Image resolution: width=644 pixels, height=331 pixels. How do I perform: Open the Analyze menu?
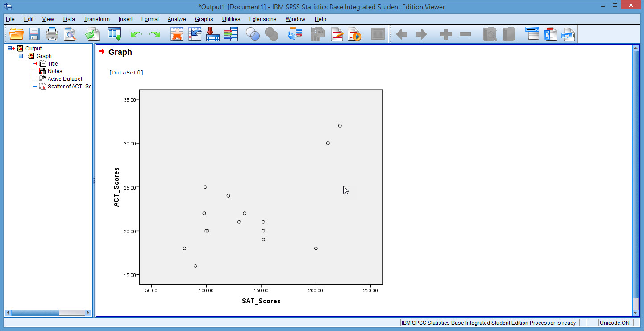pyautogui.click(x=177, y=19)
